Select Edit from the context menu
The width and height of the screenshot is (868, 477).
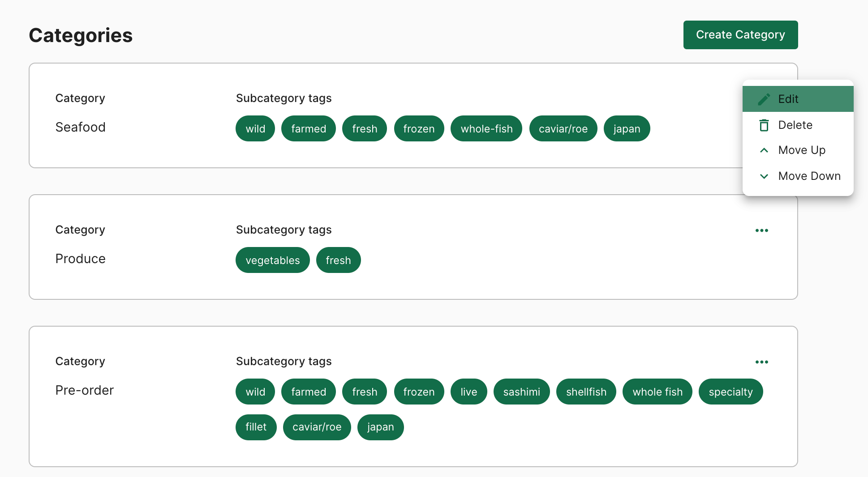point(798,99)
